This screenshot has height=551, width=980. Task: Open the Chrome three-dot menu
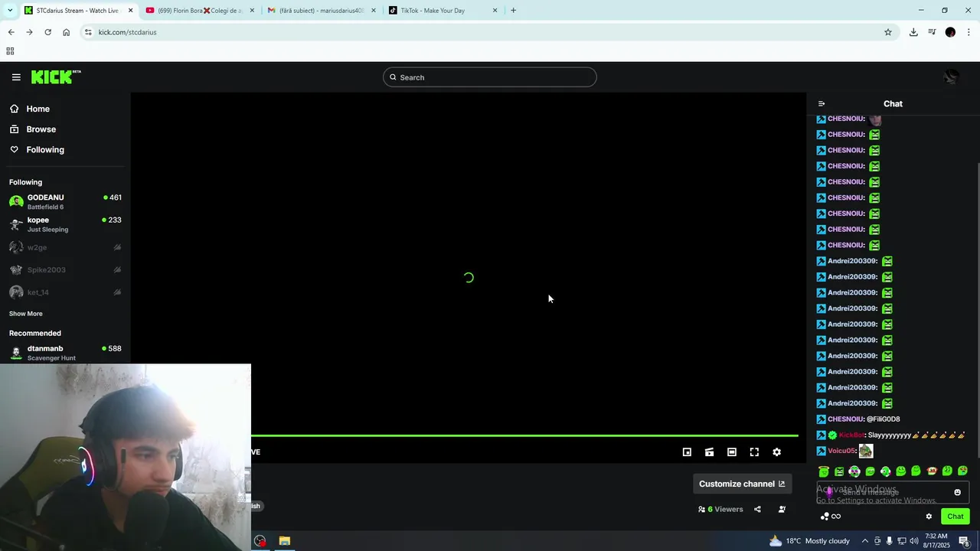[969, 32]
